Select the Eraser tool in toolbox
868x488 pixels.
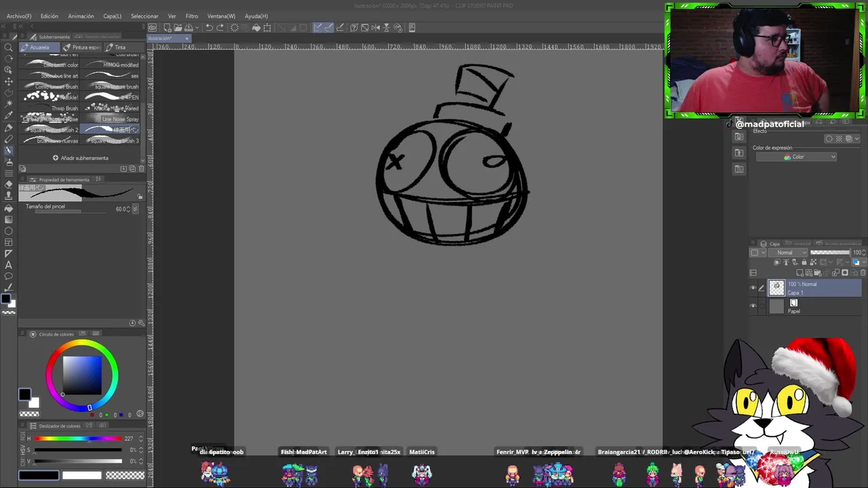coord(9,184)
